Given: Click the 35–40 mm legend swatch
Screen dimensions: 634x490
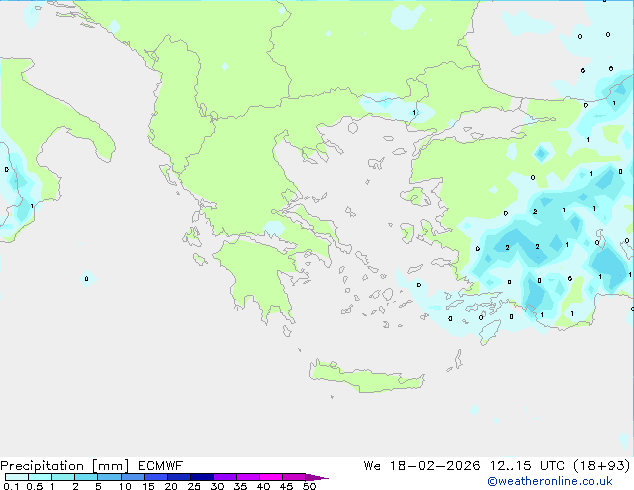Looking at the screenshot, I should pos(248,477).
